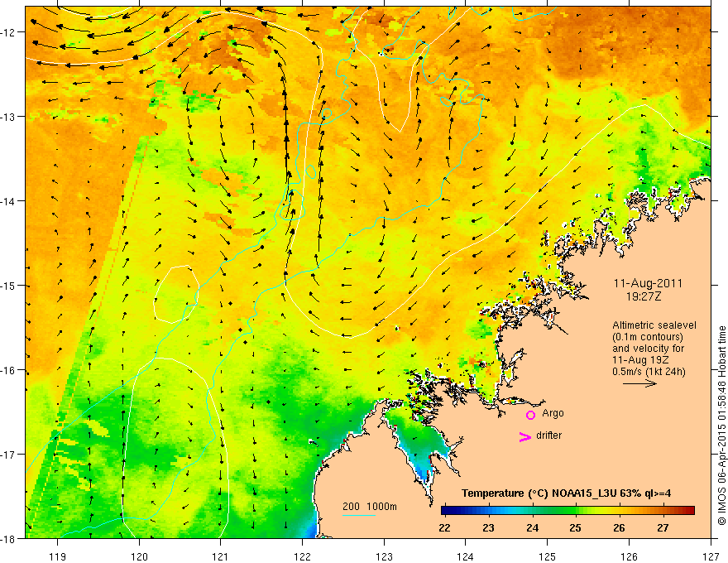Click the longitude label 124
The height and width of the screenshot is (563, 728).
[465, 556]
